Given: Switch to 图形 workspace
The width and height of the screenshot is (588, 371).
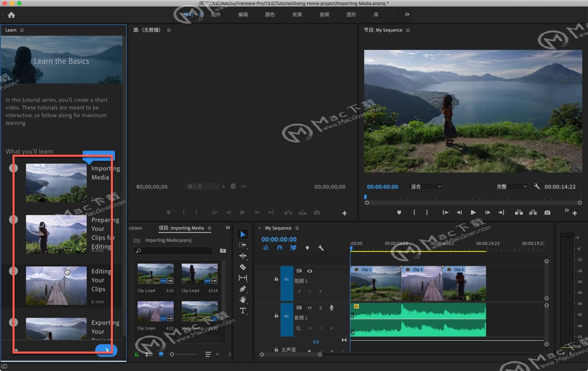Looking at the screenshot, I should 351,15.
